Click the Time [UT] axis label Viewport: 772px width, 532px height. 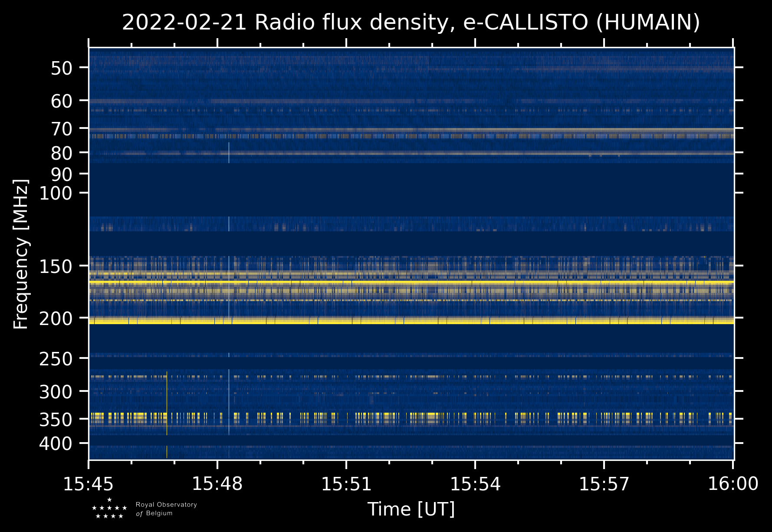click(411, 509)
